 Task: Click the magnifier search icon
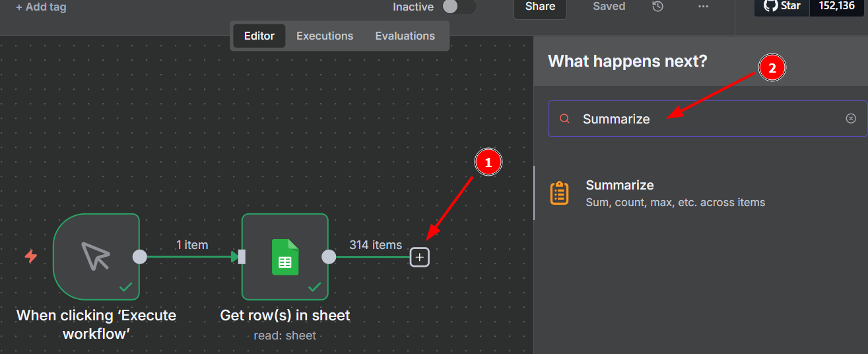[x=564, y=119]
